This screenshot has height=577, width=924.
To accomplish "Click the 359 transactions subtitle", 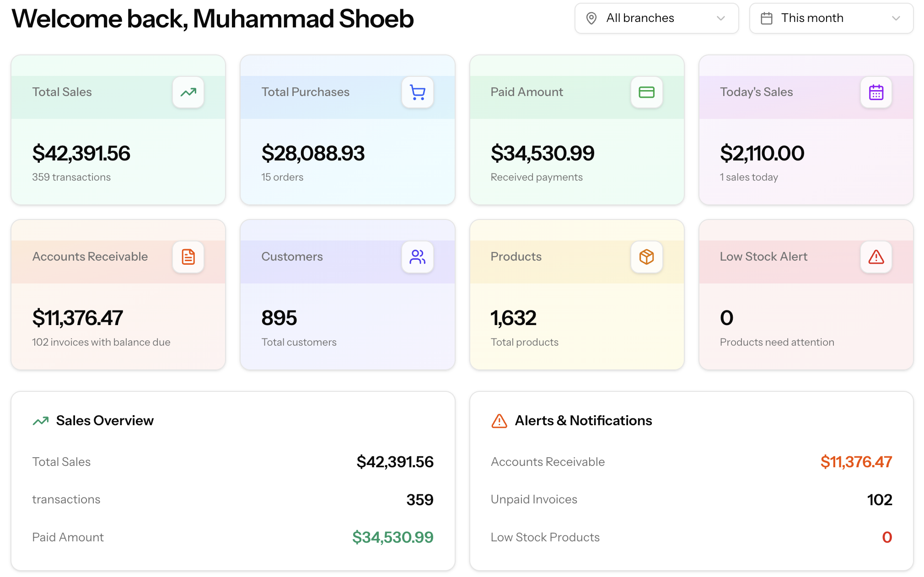I will [71, 177].
